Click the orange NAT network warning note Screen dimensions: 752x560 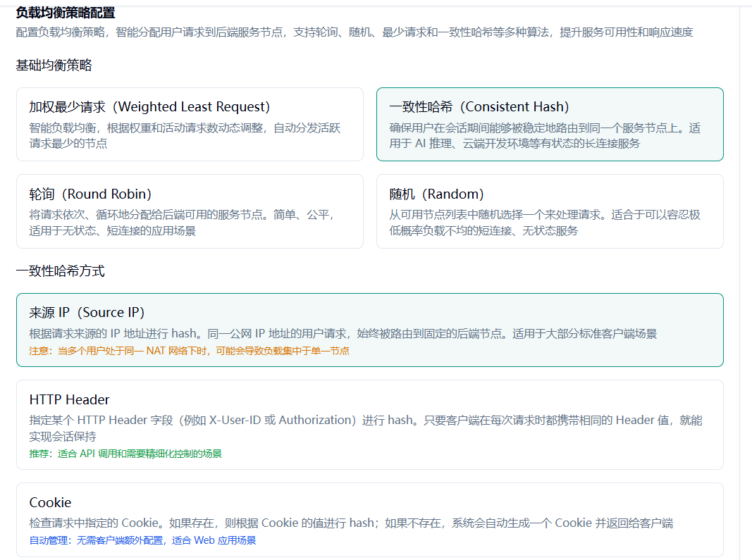click(x=189, y=351)
